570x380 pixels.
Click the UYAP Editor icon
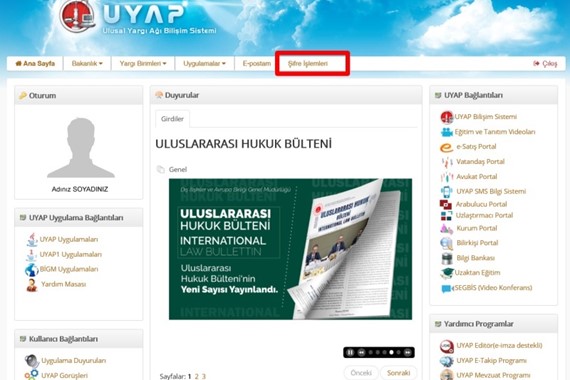coord(447,346)
